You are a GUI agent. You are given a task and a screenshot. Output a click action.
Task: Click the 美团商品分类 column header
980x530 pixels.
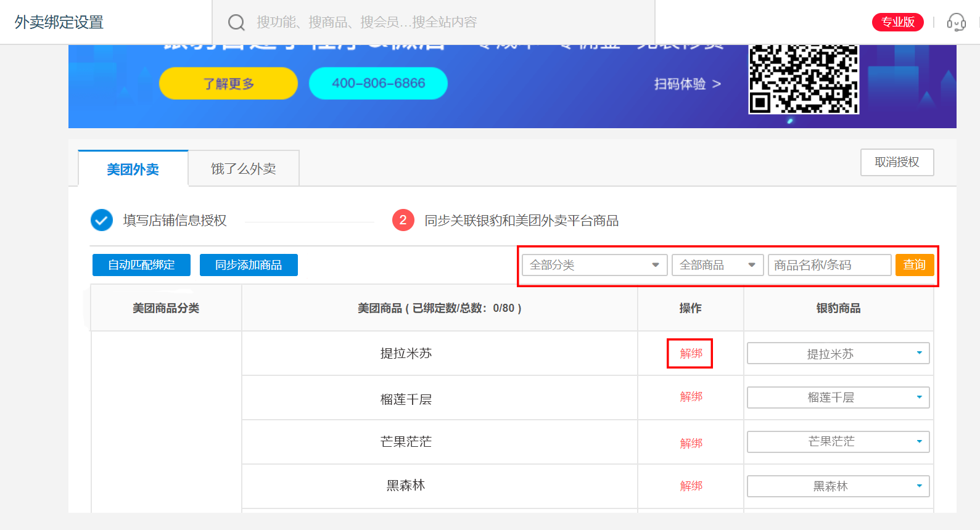coord(166,308)
